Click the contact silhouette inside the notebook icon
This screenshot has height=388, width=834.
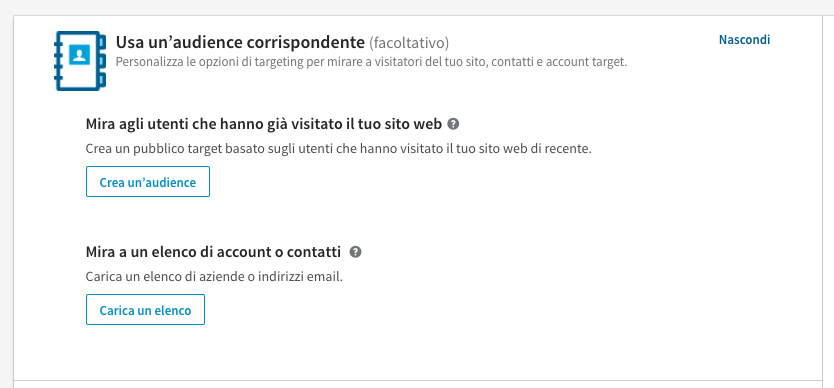(80, 55)
